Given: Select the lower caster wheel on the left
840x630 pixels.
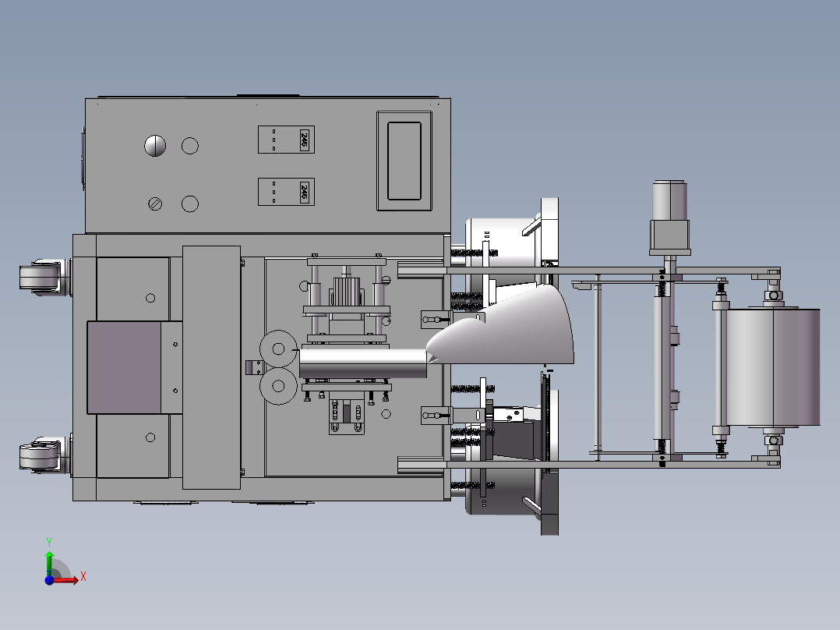Looking at the screenshot, I should coord(39,456).
